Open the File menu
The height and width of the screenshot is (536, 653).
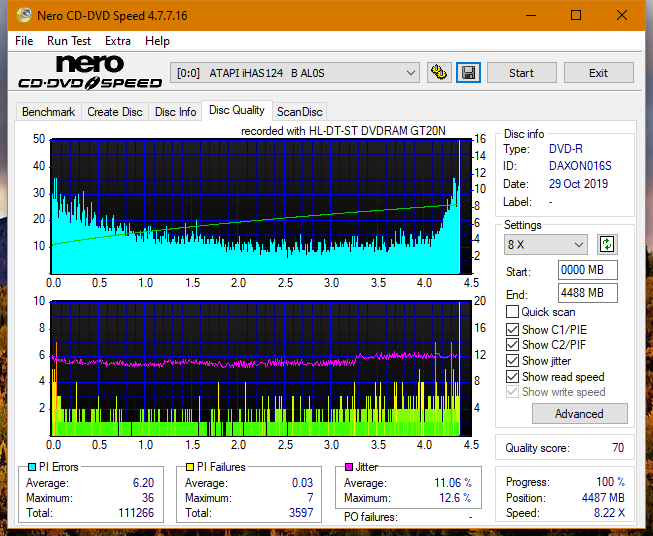(x=24, y=41)
